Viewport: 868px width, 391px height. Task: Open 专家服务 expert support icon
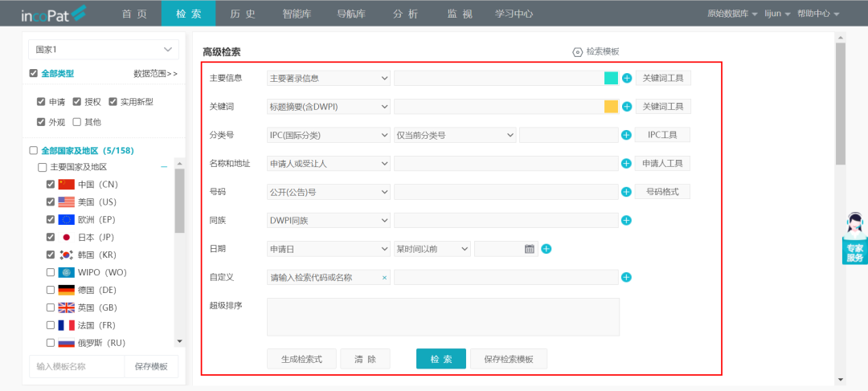[854, 238]
